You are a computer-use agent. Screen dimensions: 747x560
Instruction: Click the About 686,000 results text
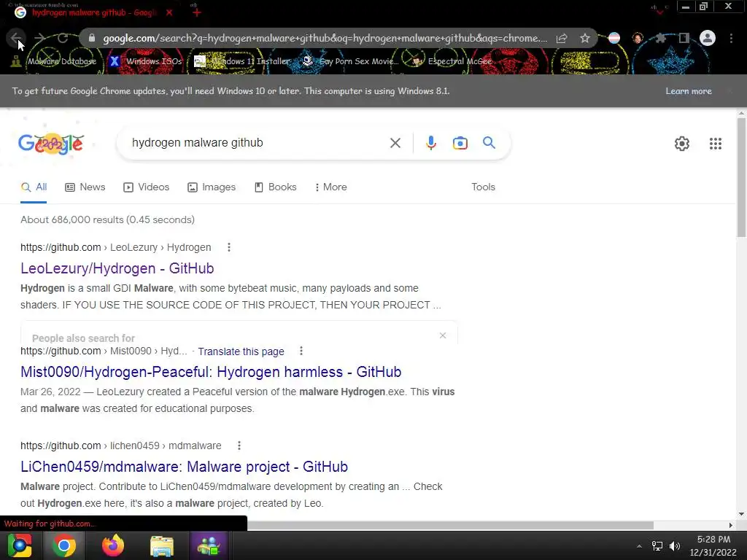pyautogui.click(x=107, y=219)
